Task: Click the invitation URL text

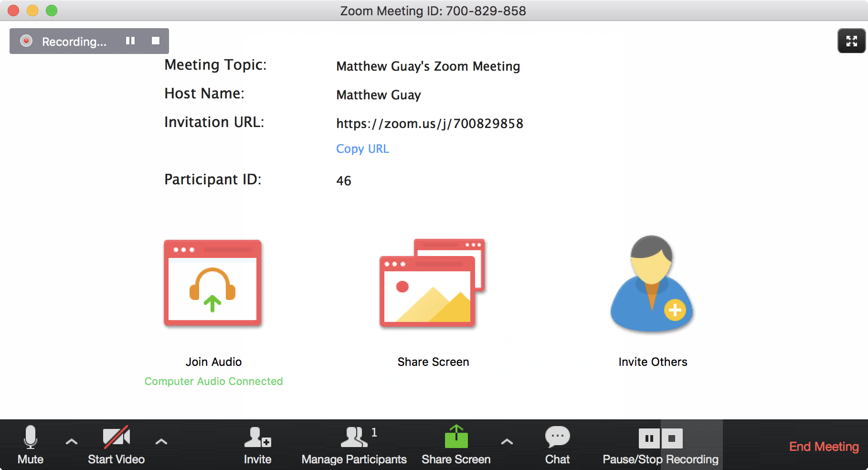Action: click(x=430, y=124)
